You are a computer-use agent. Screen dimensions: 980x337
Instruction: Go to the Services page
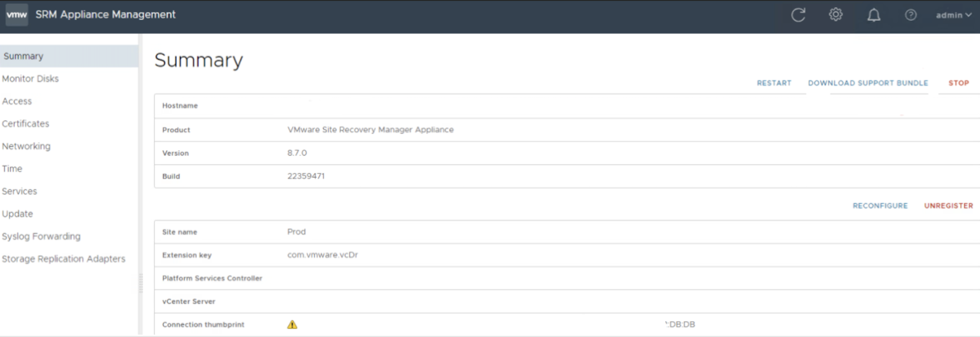click(20, 191)
